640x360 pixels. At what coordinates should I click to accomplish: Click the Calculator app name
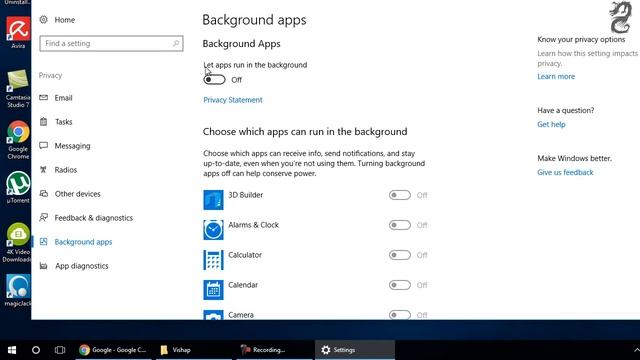[245, 255]
